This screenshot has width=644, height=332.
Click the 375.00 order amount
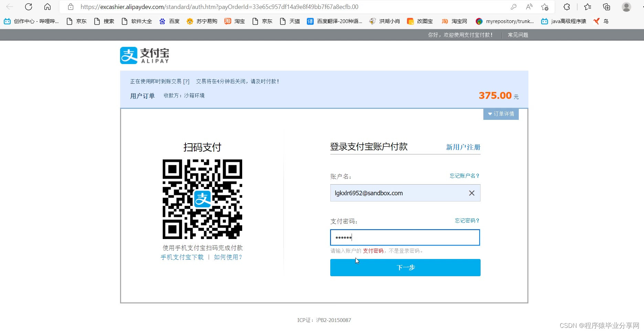tap(495, 95)
